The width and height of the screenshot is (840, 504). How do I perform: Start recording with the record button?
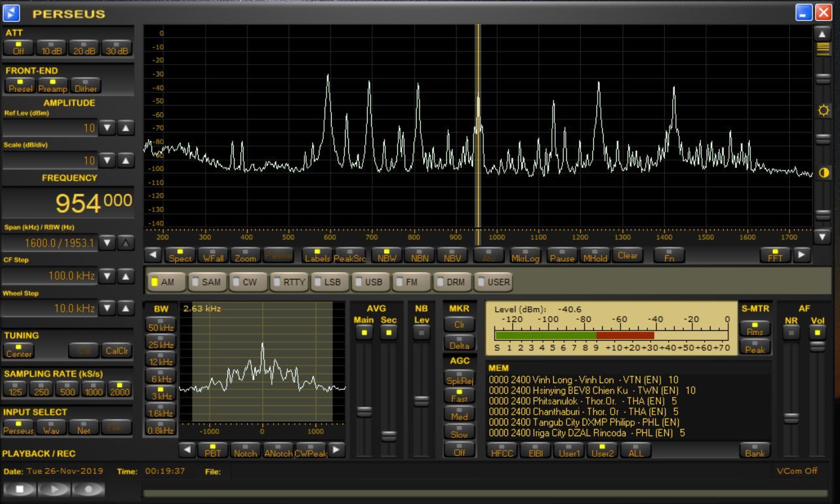coord(88,489)
